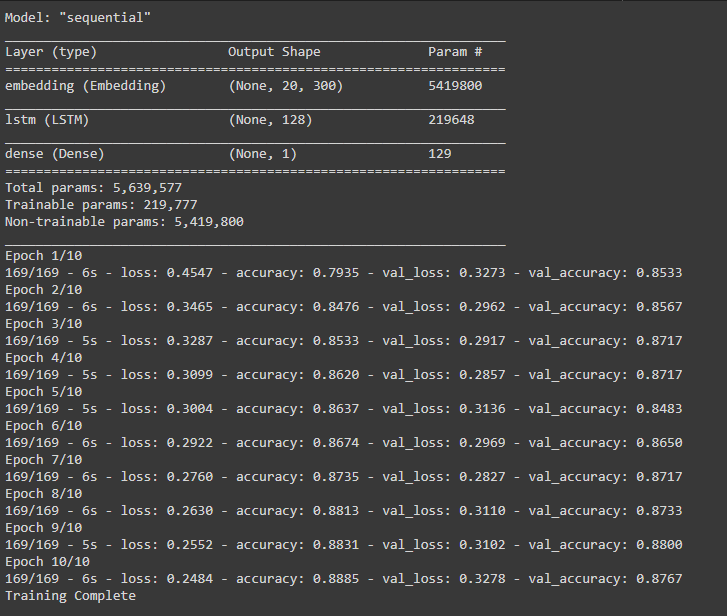Click the "Param #" column header
727x616 pixels.
(455, 52)
